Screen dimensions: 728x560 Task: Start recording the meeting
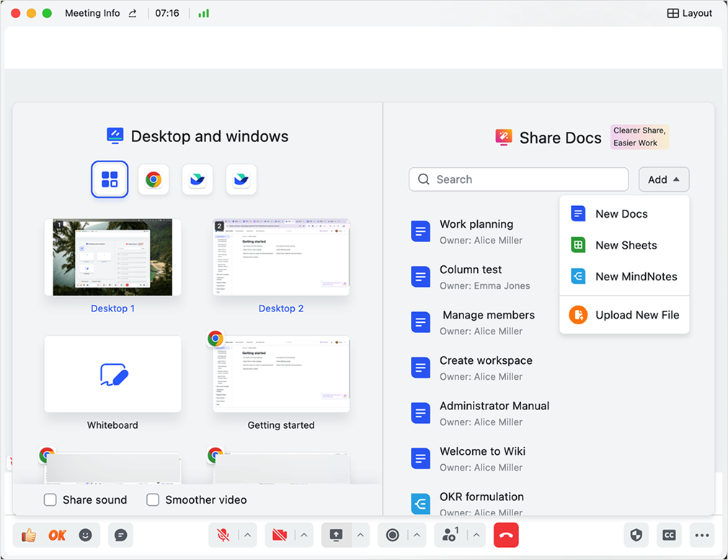coord(393,535)
